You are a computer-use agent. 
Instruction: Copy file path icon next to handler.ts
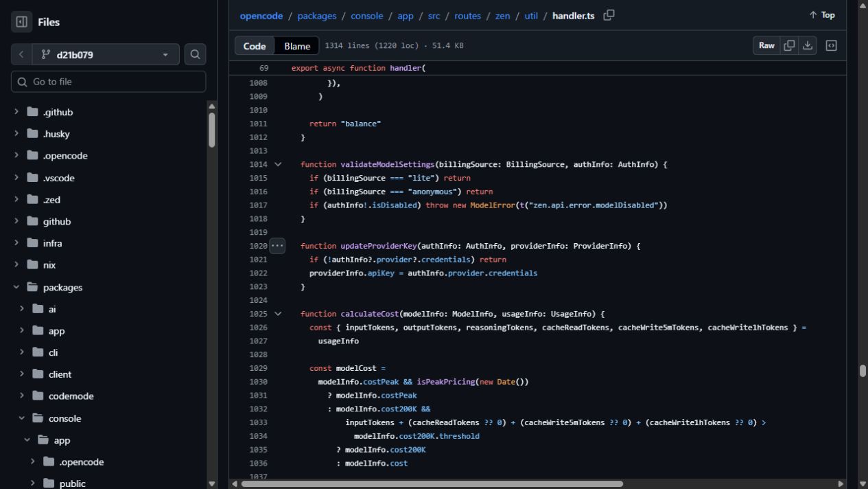[x=609, y=15]
